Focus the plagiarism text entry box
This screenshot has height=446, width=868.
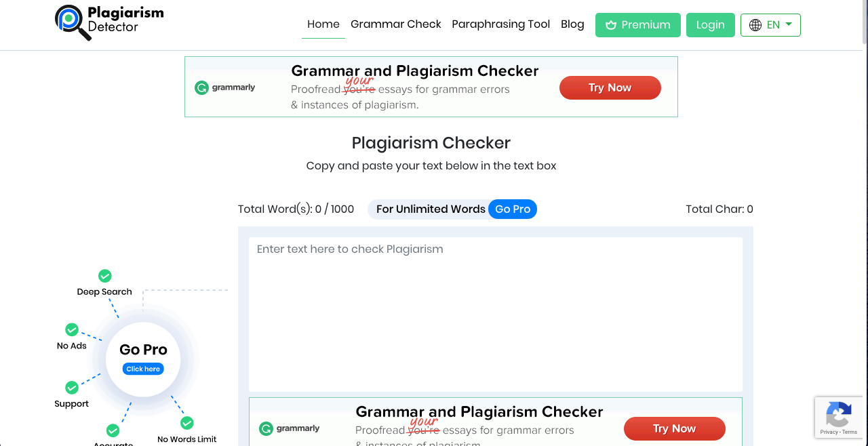point(495,312)
